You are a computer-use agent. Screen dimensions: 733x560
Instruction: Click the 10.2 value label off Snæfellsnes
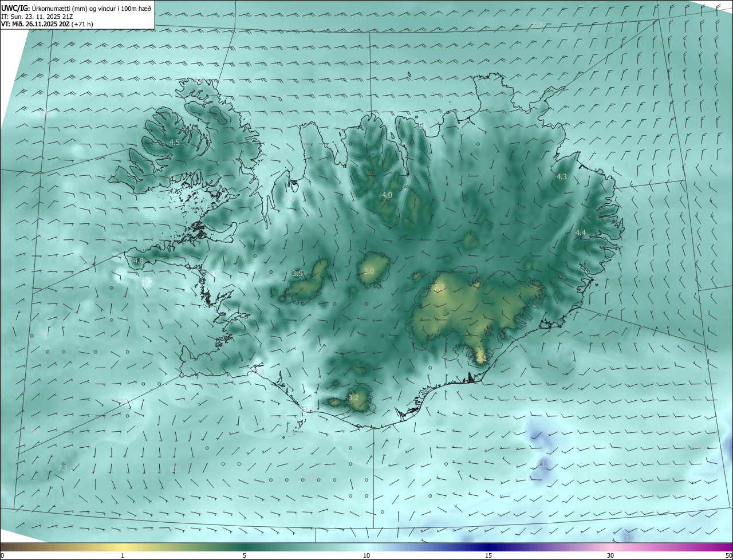[x=147, y=282]
